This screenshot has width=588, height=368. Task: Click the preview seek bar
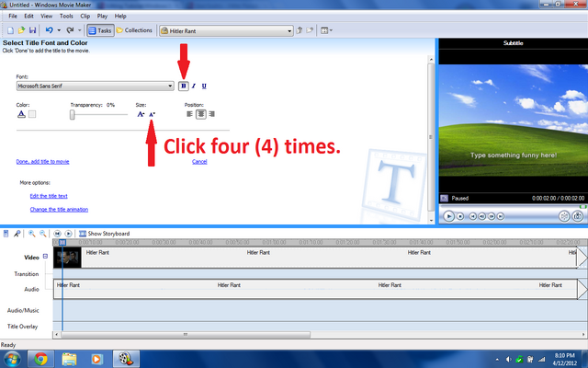511,206
